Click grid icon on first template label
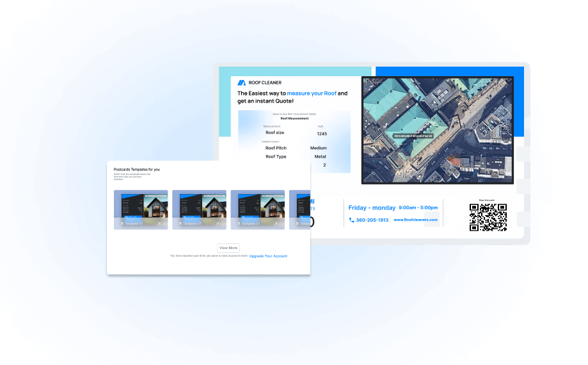The width and height of the screenshot is (588, 365). (121, 224)
